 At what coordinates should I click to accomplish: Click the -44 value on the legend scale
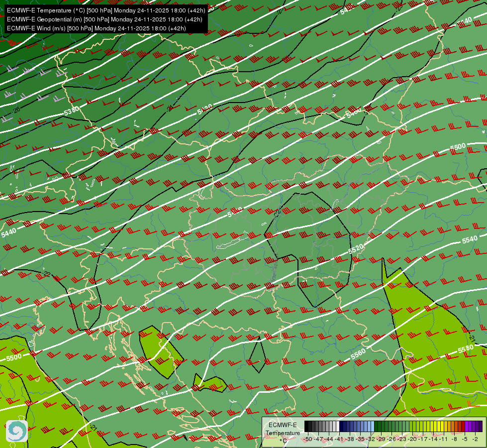coord(329,439)
